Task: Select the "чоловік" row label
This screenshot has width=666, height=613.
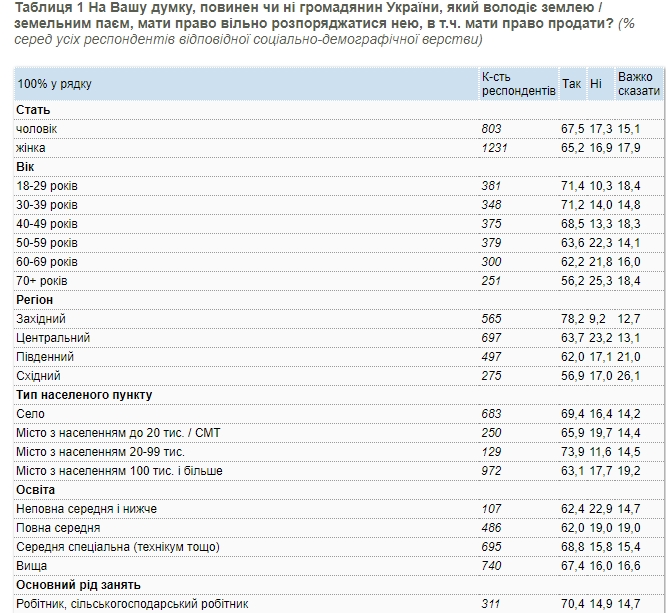Action: point(37,129)
